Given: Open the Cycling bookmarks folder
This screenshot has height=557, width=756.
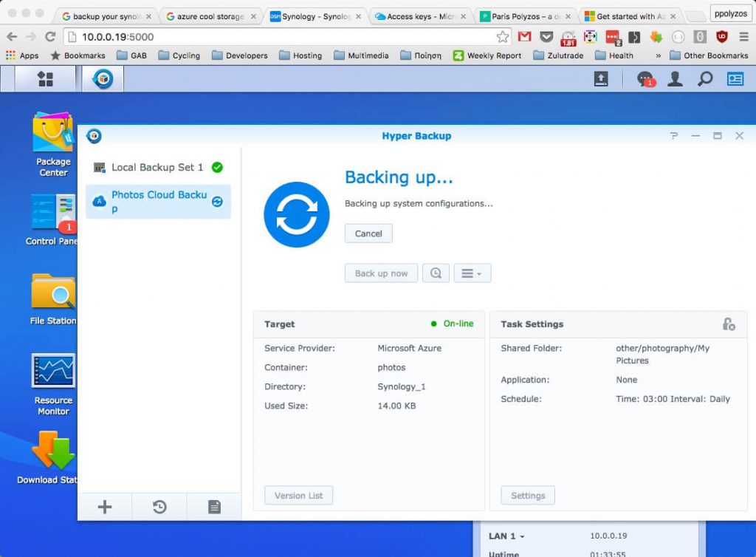Looking at the screenshot, I should pos(179,55).
